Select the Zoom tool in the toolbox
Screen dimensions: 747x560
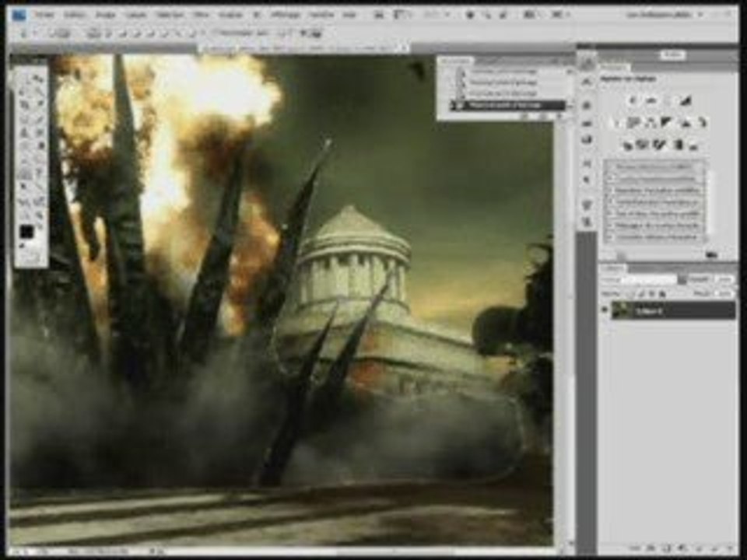point(40,215)
